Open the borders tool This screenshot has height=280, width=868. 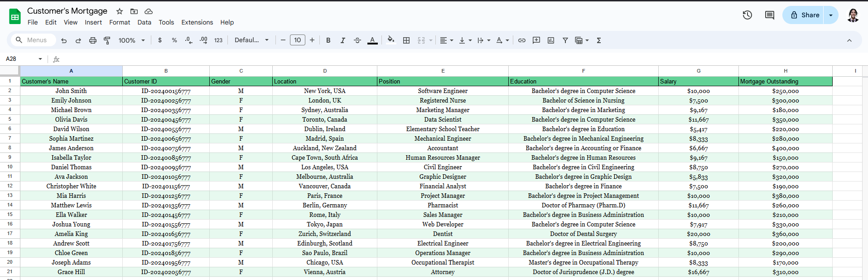(406, 40)
